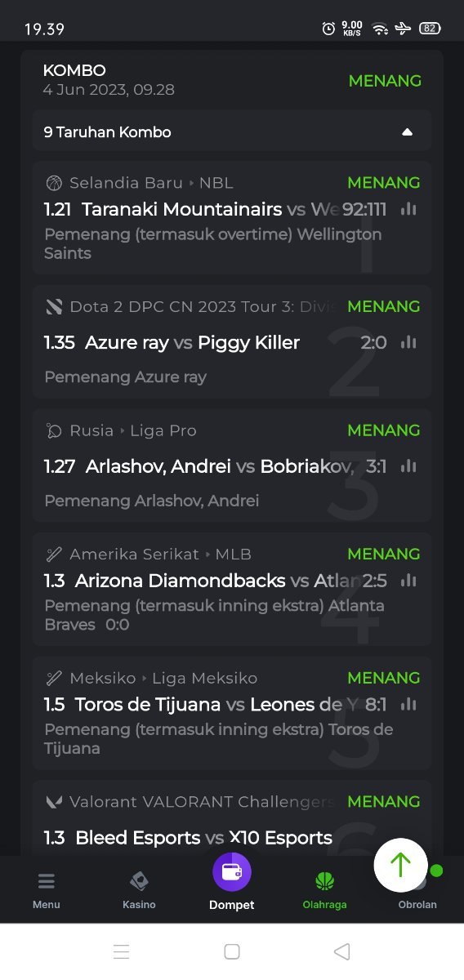Open stats icon for Toros de Tijuana game
464x980 pixels.
(x=408, y=704)
